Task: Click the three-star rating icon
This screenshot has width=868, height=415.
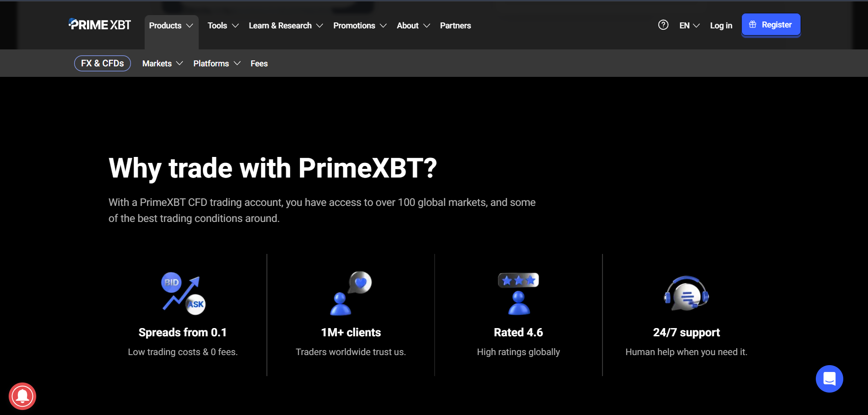Action: coord(519,294)
